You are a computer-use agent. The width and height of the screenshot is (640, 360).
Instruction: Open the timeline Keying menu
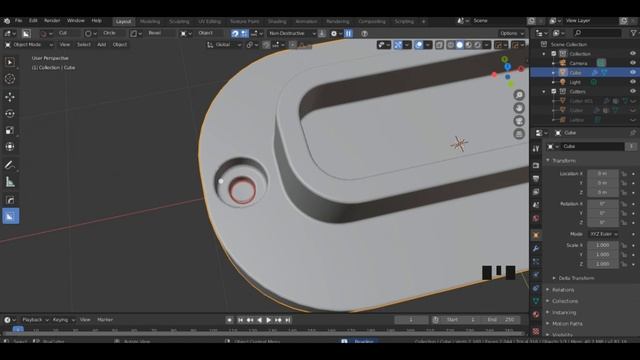point(63,320)
